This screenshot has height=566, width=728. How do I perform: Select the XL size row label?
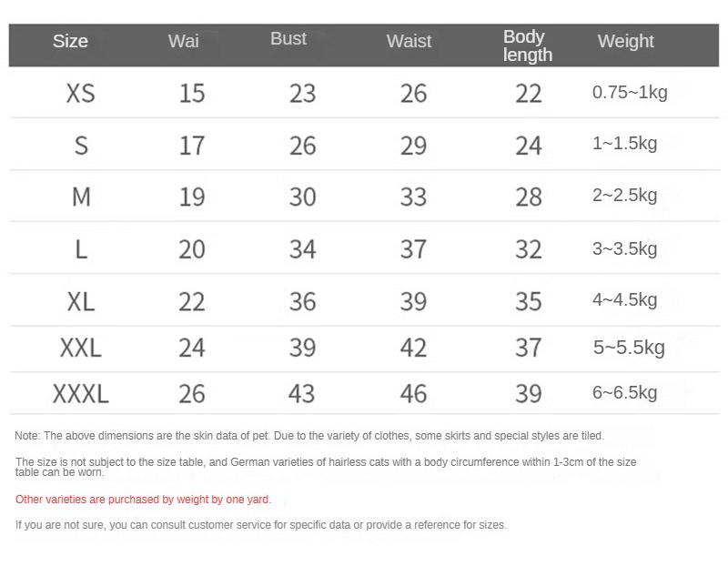(80, 300)
